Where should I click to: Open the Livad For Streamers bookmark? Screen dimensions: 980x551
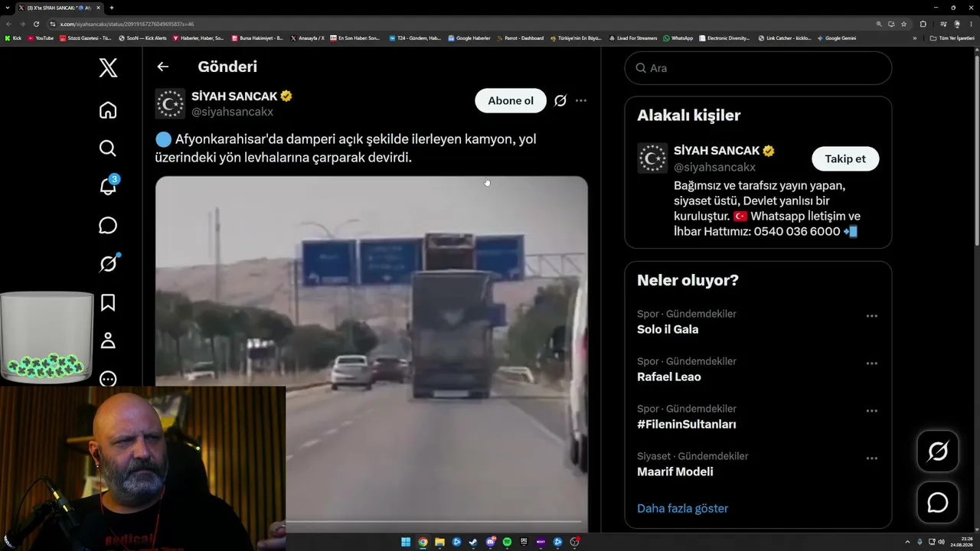(x=632, y=37)
